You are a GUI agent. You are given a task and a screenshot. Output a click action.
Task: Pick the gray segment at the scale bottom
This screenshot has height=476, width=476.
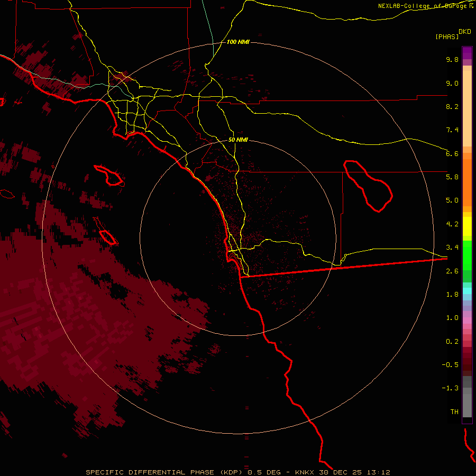[467, 406]
